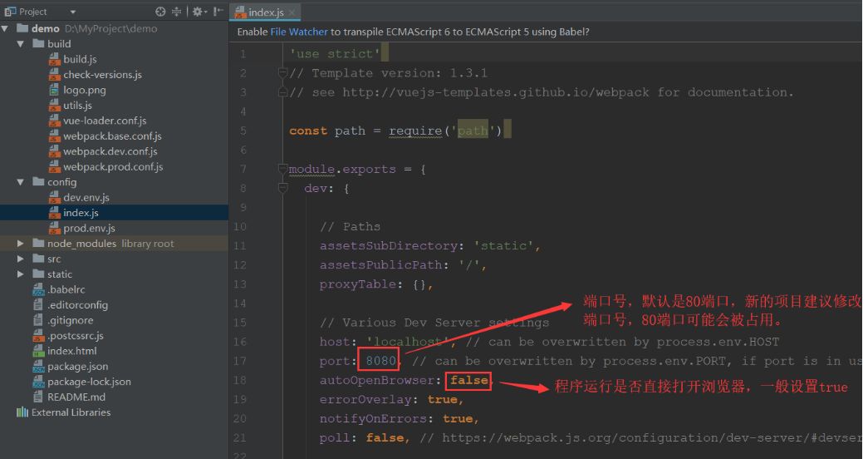Select the index.js editor tab

pyautogui.click(x=266, y=12)
